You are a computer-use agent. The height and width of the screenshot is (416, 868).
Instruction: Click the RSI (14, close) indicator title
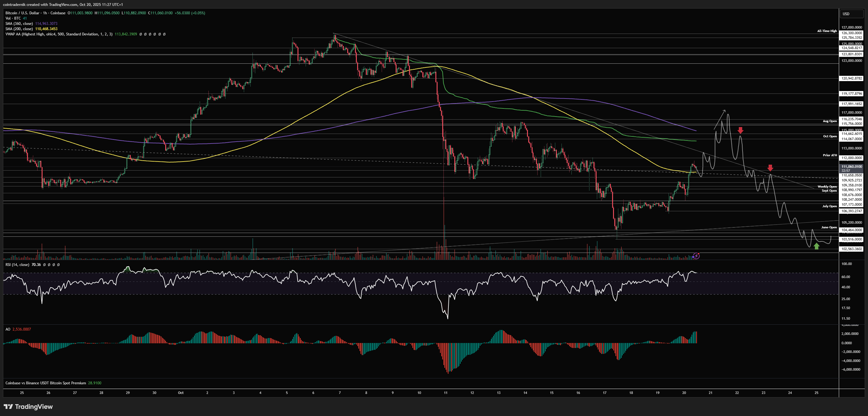click(x=17, y=265)
